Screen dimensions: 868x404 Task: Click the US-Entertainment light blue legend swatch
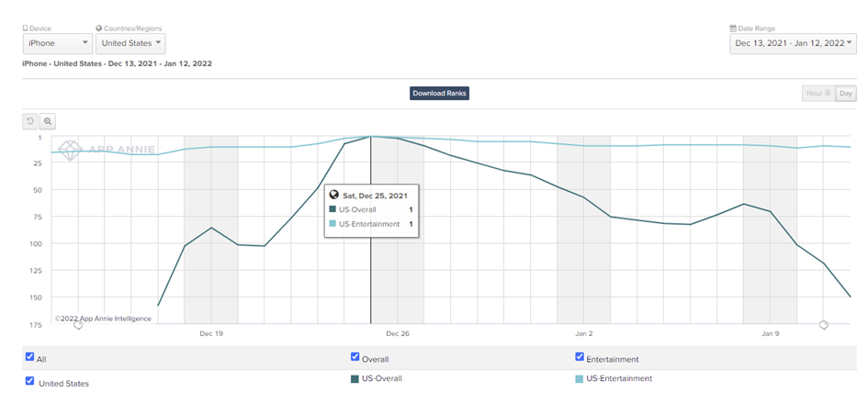(x=580, y=379)
